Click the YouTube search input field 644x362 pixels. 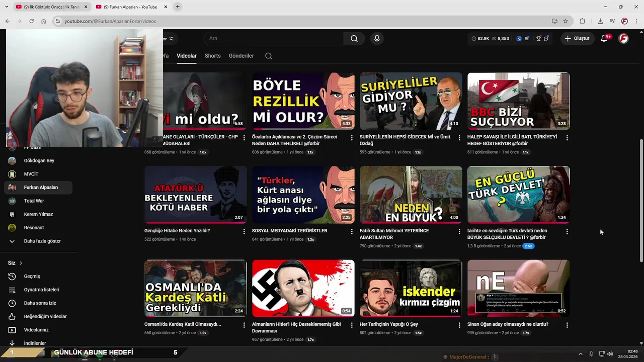tap(274, 39)
